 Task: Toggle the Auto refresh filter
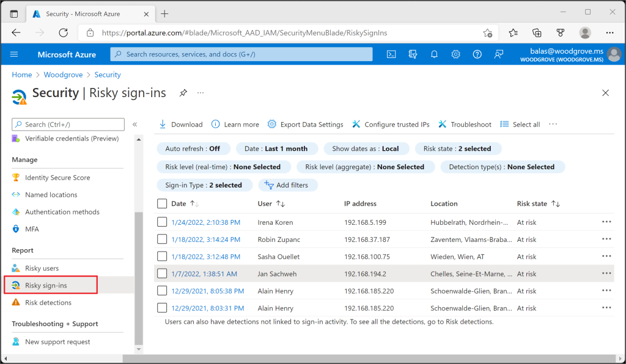click(193, 148)
